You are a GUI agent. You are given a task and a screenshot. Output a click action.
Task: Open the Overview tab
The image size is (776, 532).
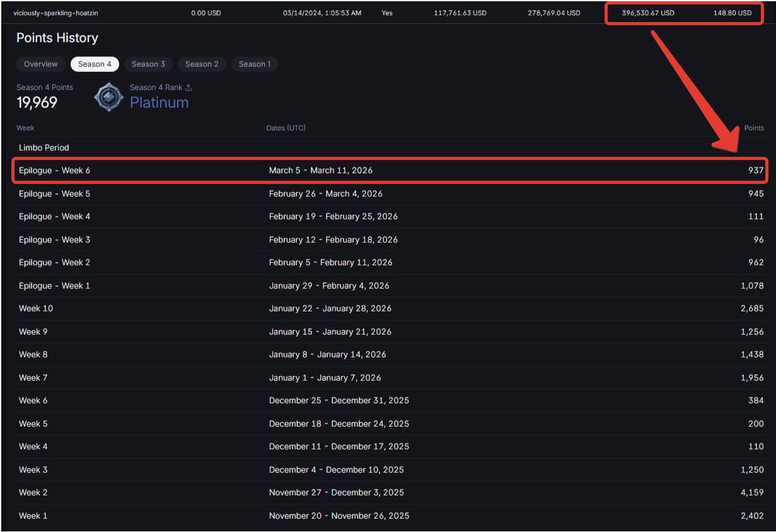click(40, 64)
